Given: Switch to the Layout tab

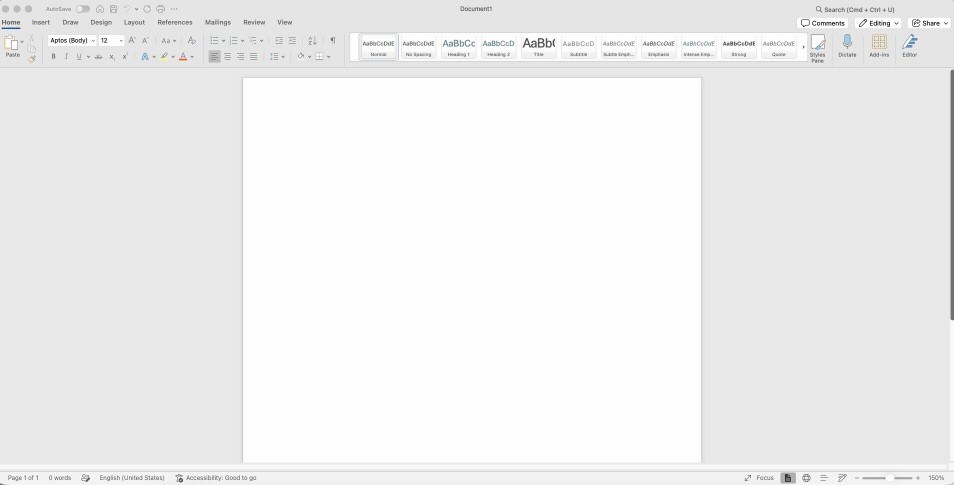Looking at the screenshot, I should tap(134, 23).
